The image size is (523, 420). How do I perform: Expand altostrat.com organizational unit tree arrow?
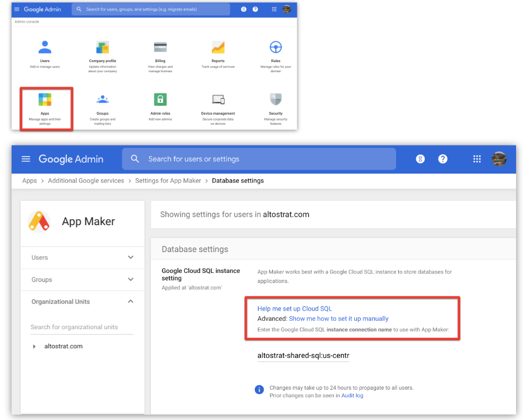click(34, 347)
